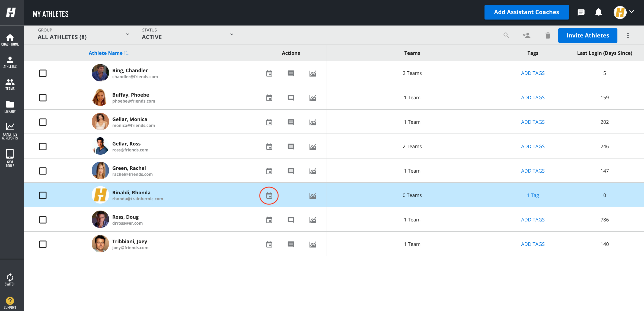Open the three-dot more options menu

click(x=628, y=36)
